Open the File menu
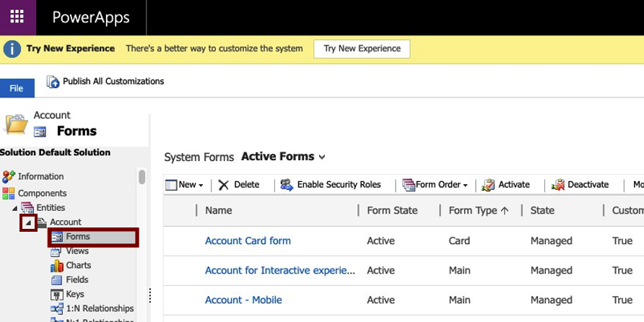644x322 pixels. [x=17, y=88]
